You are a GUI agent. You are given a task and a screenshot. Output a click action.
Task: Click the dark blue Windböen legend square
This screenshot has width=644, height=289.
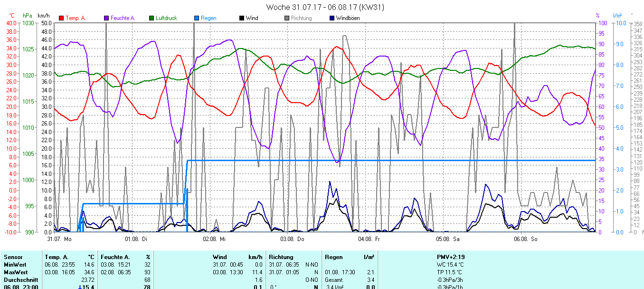pos(331,19)
